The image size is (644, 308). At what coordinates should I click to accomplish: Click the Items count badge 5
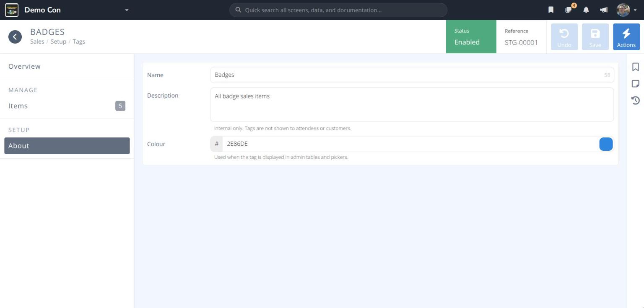point(120,106)
